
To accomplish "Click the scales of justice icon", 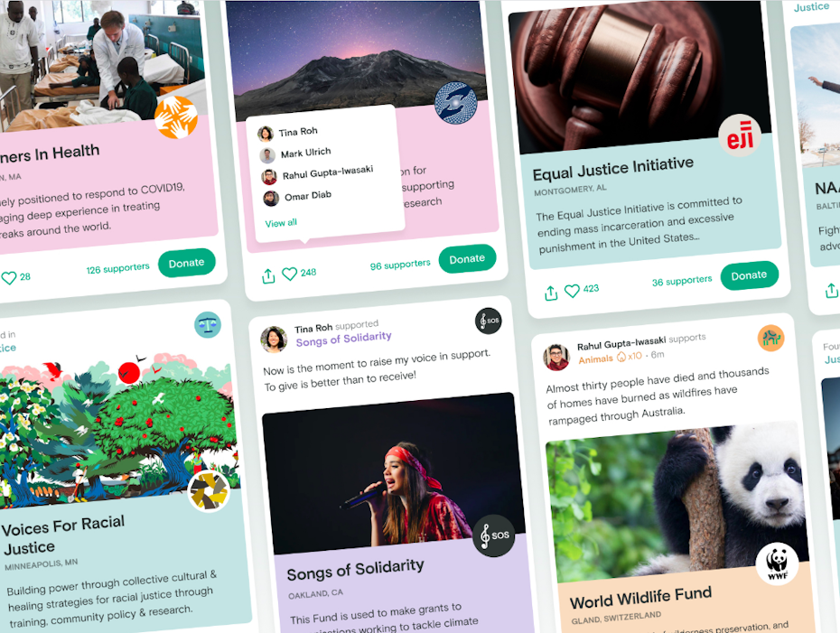I will [208, 324].
